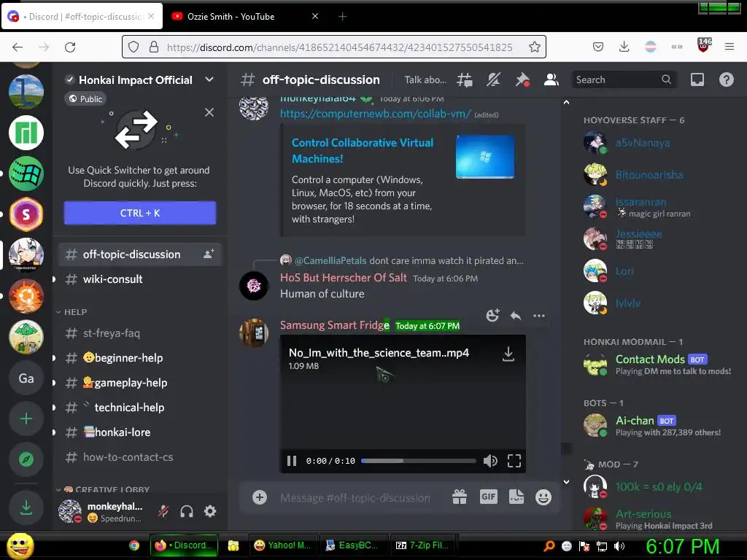Open the browser hamburger menu
Screen dimensions: 747x560
pyautogui.click(x=729, y=47)
